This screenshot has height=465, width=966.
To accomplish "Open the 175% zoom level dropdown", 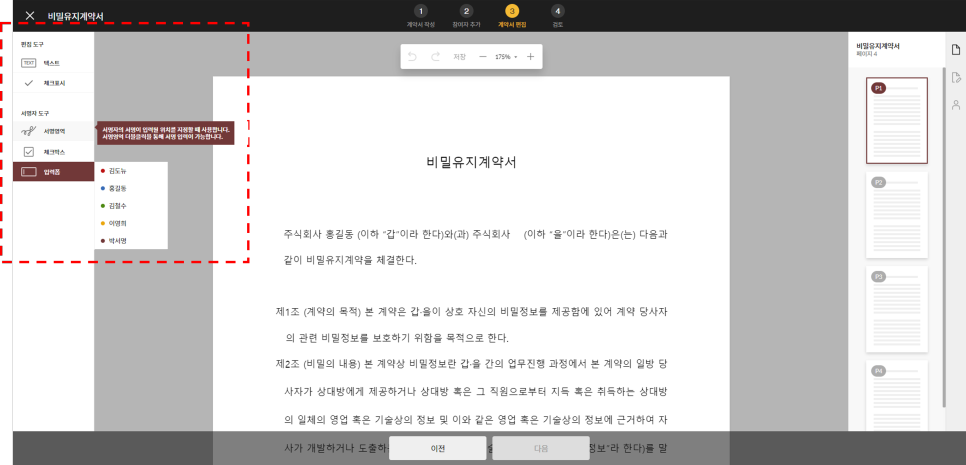I will (506, 57).
